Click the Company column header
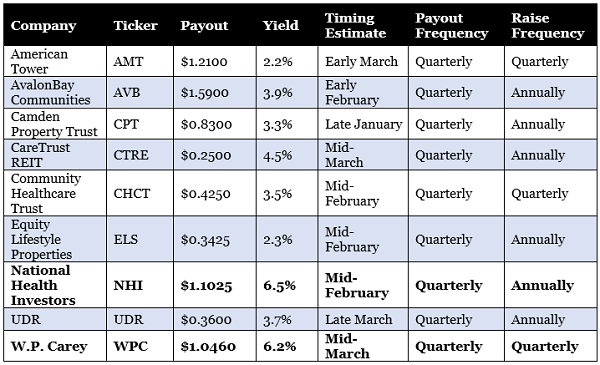This screenshot has width=600, height=365. (43, 26)
